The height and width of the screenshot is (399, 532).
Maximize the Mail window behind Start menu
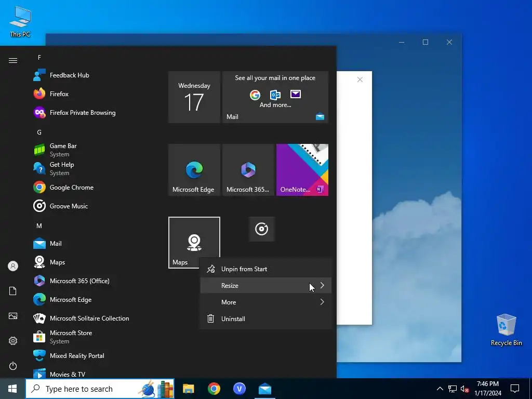(x=425, y=42)
